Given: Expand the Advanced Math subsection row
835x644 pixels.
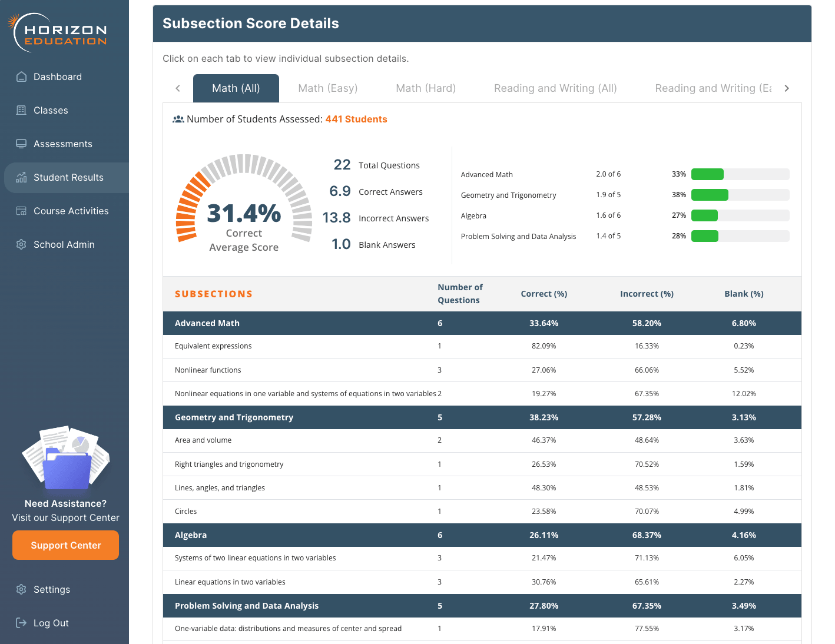Looking at the screenshot, I should 207,323.
